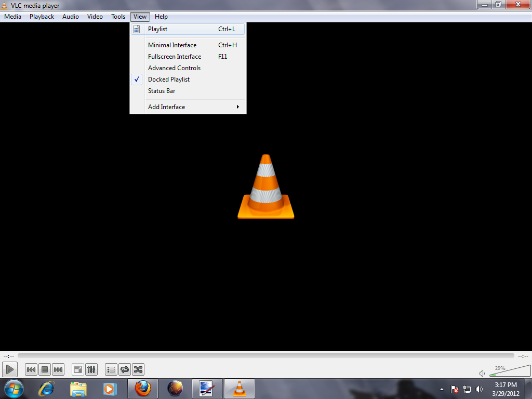Open the globe browser icon on taskbar

tap(175, 389)
